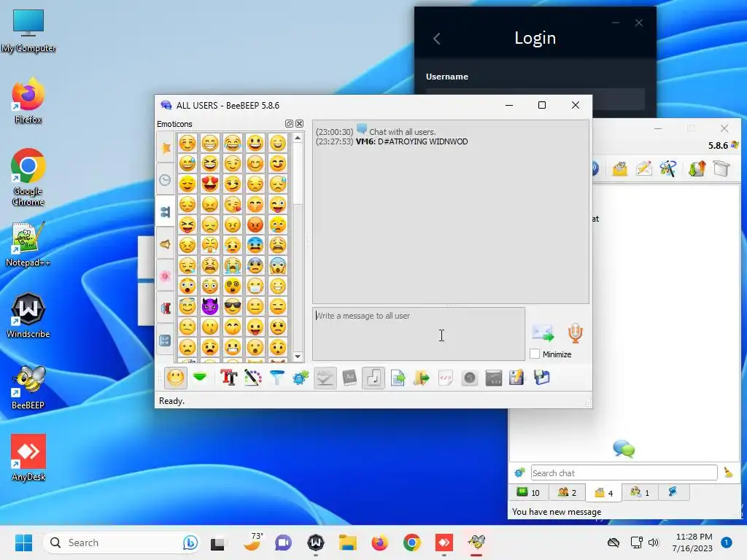Toggle the smiley emoticons panel button

click(175, 378)
